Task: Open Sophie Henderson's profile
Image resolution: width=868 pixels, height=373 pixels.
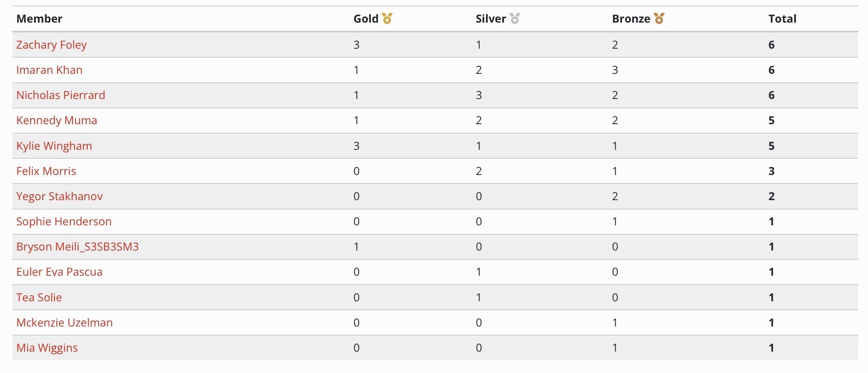Action: (64, 221)
